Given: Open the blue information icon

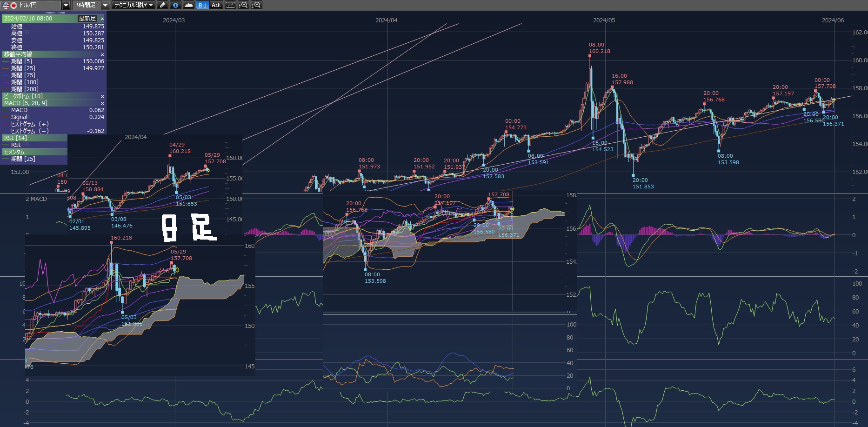Looking at the screenshot, I should pyautogui.click(x=175, y=5).
